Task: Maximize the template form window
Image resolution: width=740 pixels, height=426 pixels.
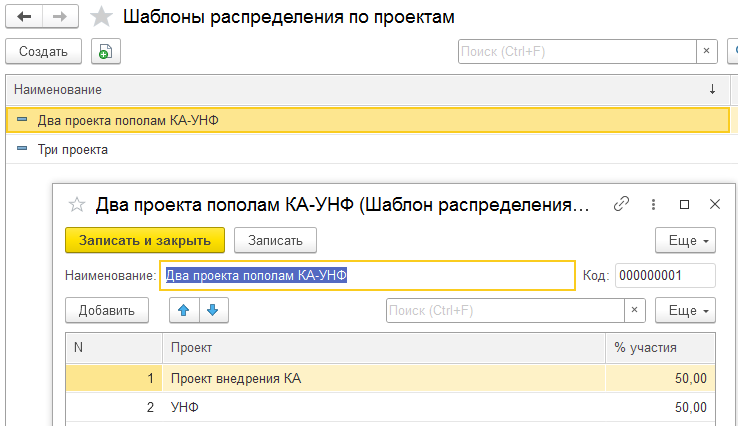Action: coord(684,204)
